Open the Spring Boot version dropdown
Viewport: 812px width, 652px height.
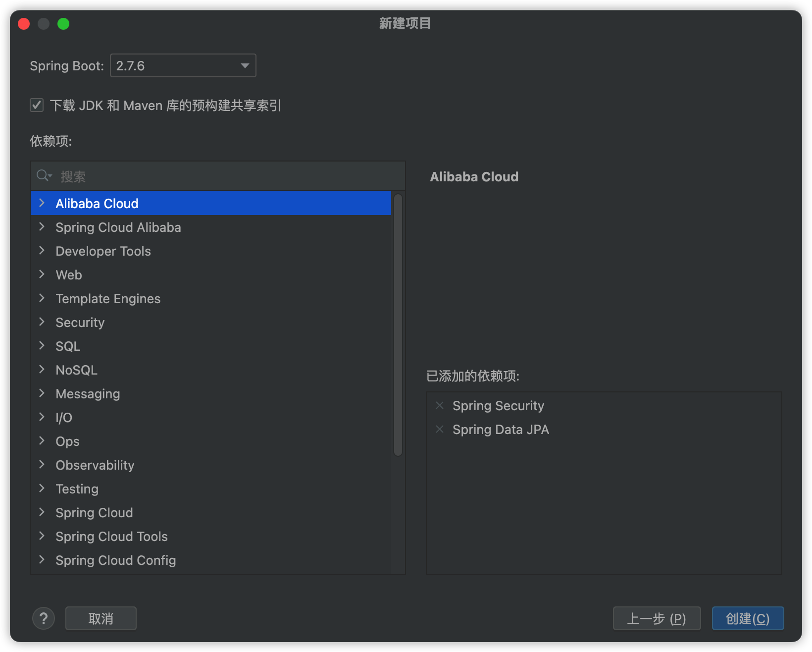click(x=183, y=65)
